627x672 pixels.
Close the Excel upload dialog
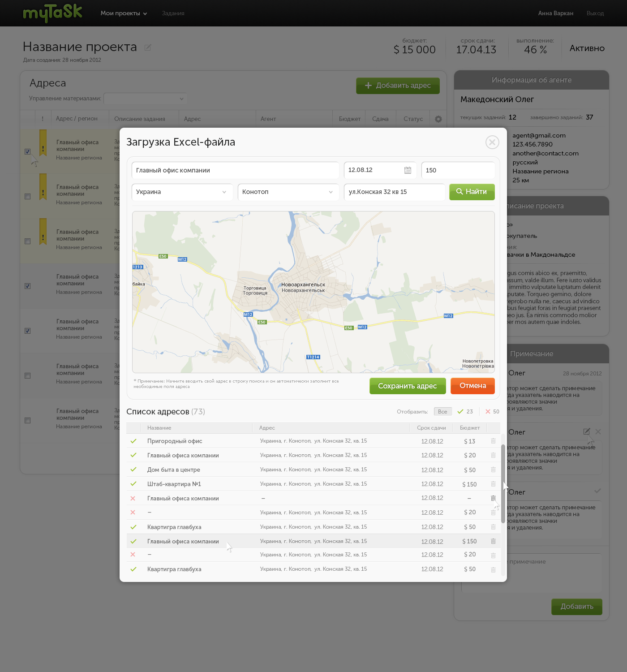click(x=492, y=142)
